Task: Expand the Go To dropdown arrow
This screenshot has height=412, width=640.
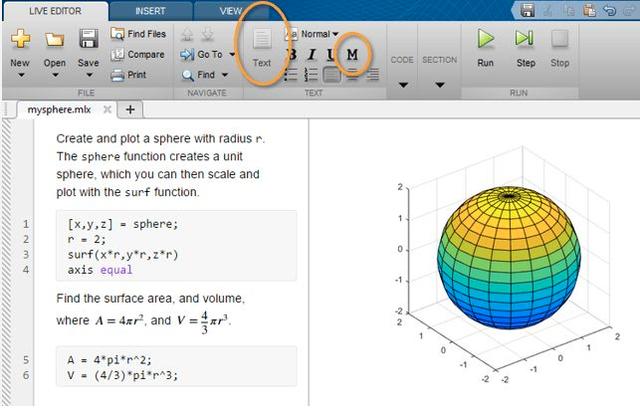Action: pyautogui.click(x=232, y=54)
